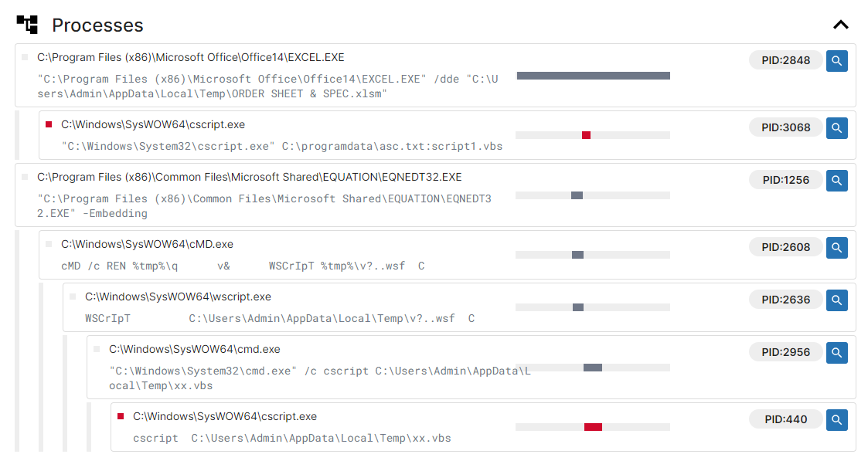Select the EXCEL.EXE process path

tap(190, 57)
